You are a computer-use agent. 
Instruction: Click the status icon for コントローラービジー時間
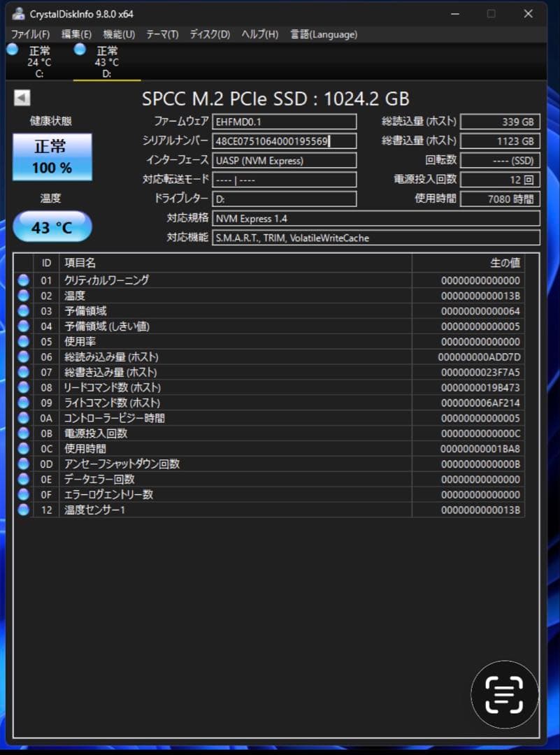[x=23, y=418]
